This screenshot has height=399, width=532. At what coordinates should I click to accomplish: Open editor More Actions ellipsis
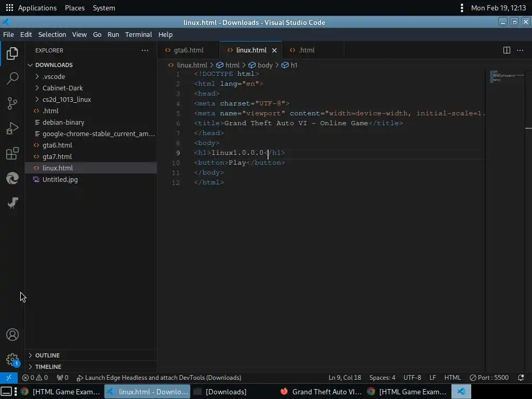[520, 50]
